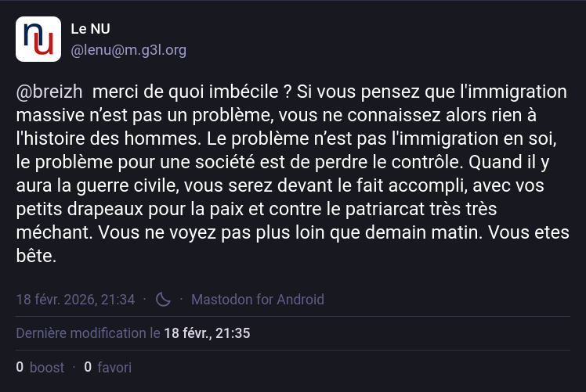
Task: Click the Dernière modification le label
Action: [x=82, y=333]
